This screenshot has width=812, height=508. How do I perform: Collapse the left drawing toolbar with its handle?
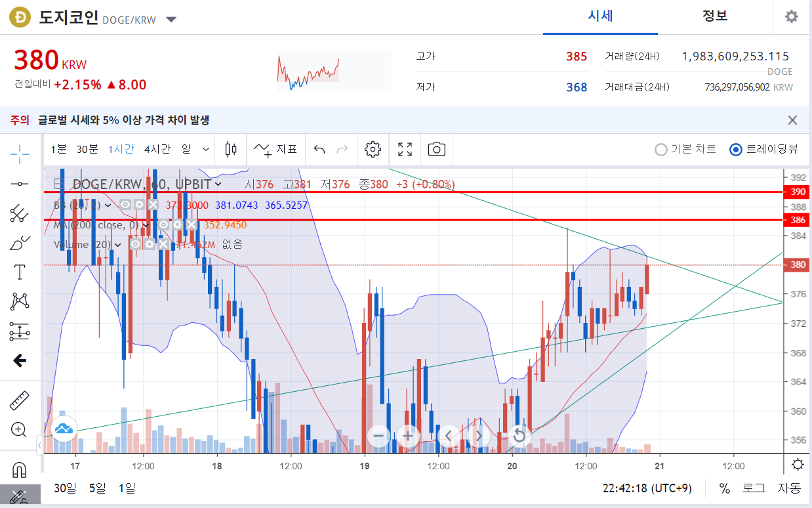click(39, 446)
